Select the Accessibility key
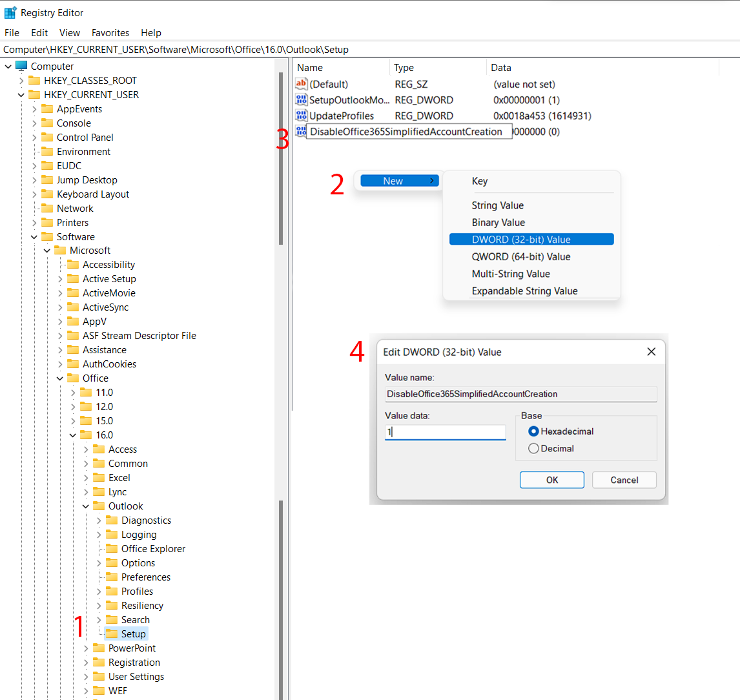740x700 pixels. [108, 264]
